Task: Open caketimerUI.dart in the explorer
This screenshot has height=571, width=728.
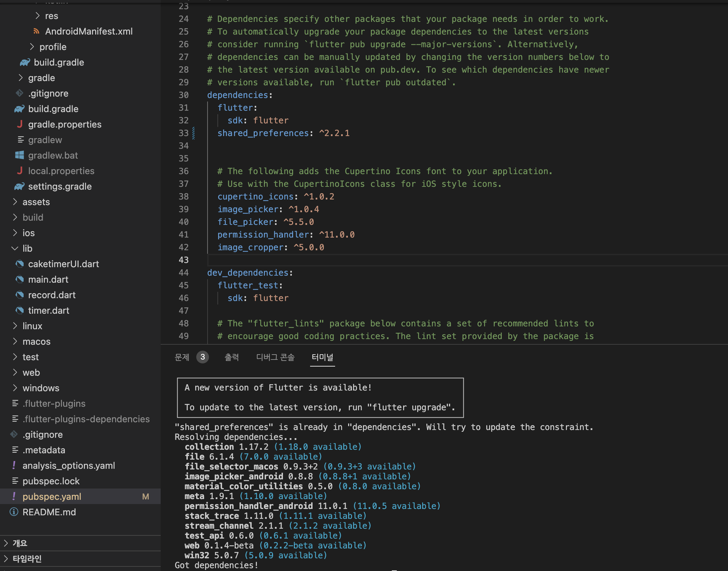Action: click(63, 264)
